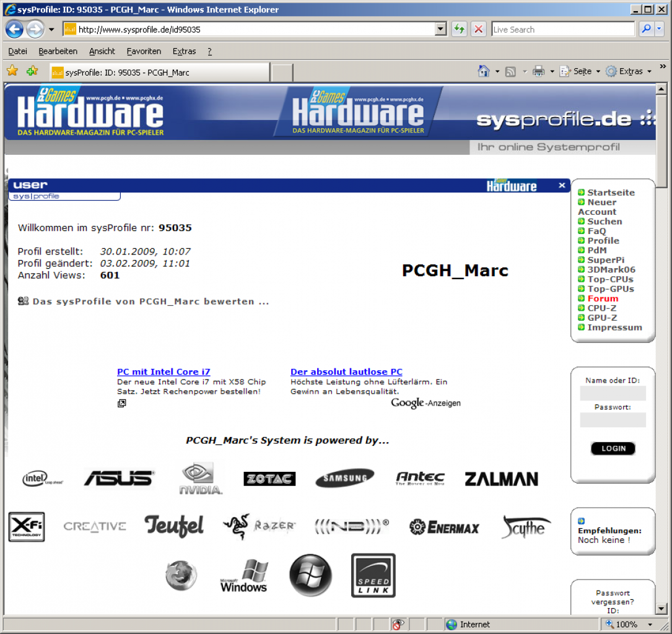Click the Refresh page icon
The image size is (672, 634).
pos(460,29)
